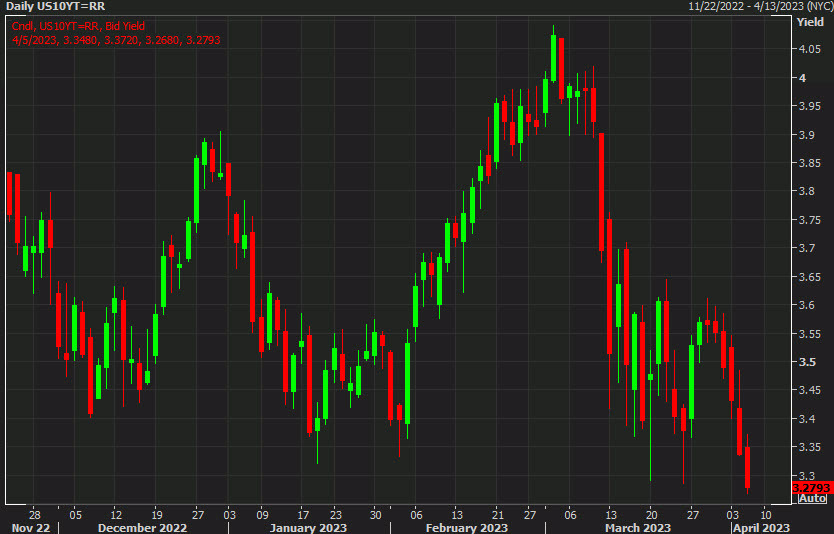Image resolution: width=834 pixels, height=534 pixels.
Task: Click the 3.7 yield axis label
Action: pyautogui.click(x=807, y=248)
